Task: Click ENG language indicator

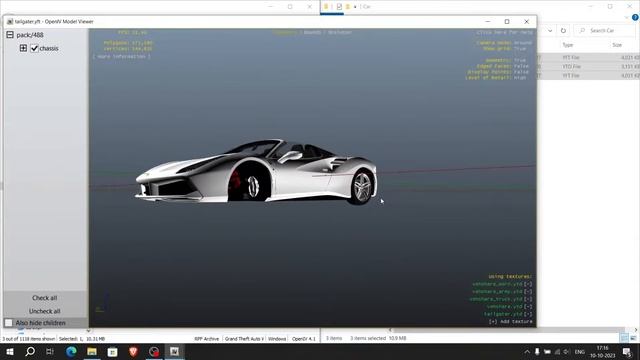Action: click(580, 352)
